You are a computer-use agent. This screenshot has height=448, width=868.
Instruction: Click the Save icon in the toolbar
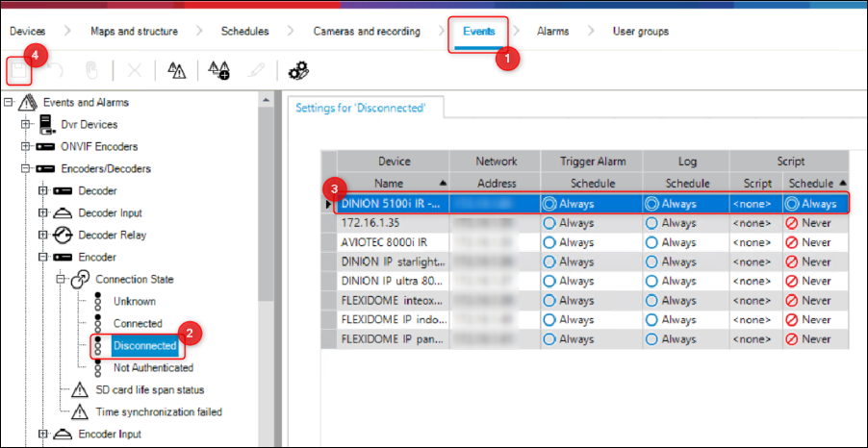click(17, 70)
